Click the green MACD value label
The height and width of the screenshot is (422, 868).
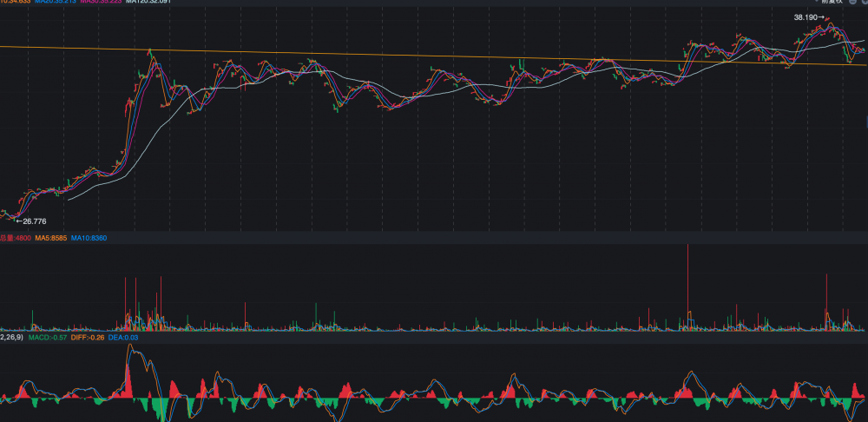(x=47, y=337)
